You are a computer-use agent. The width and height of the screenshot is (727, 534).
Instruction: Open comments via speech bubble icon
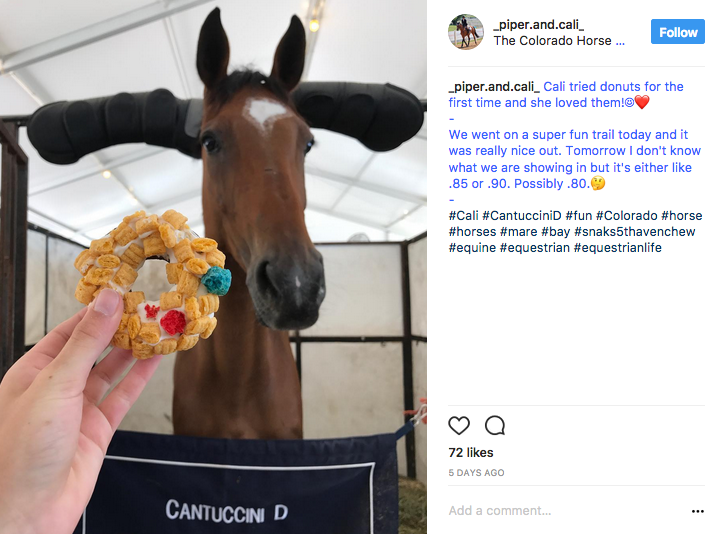click(495, 426)
